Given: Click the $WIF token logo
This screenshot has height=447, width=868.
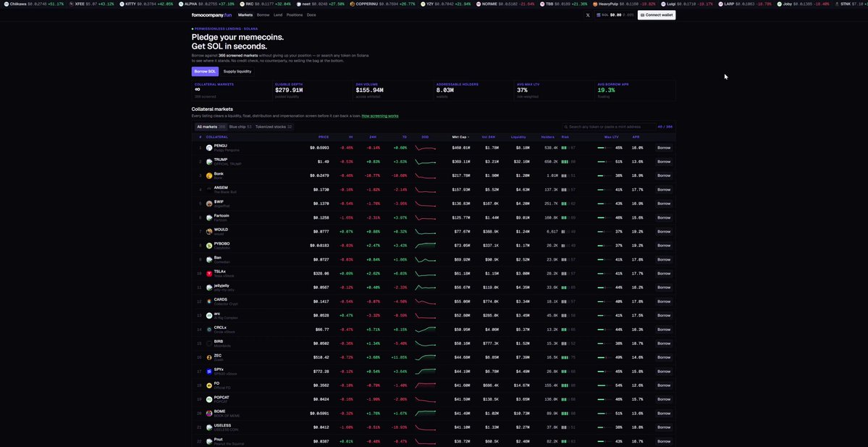Looking at the screenshot, I should pos(209,204).
